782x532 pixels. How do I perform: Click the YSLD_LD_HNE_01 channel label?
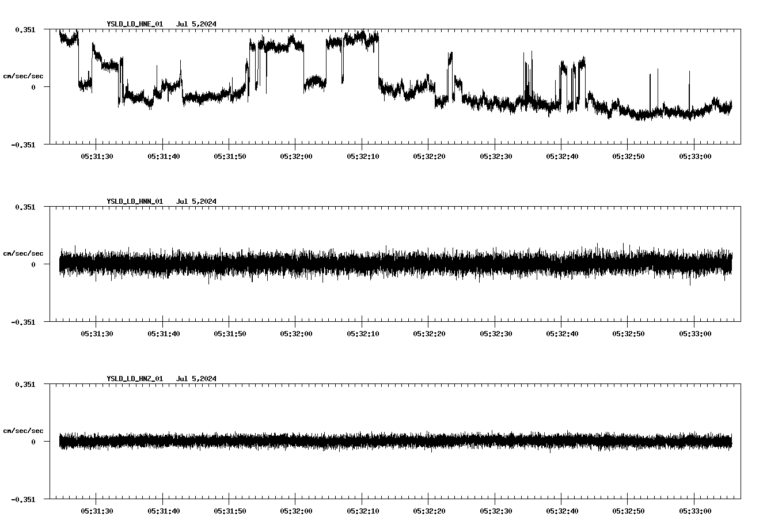pyautogui.click(x=134, y=24)
